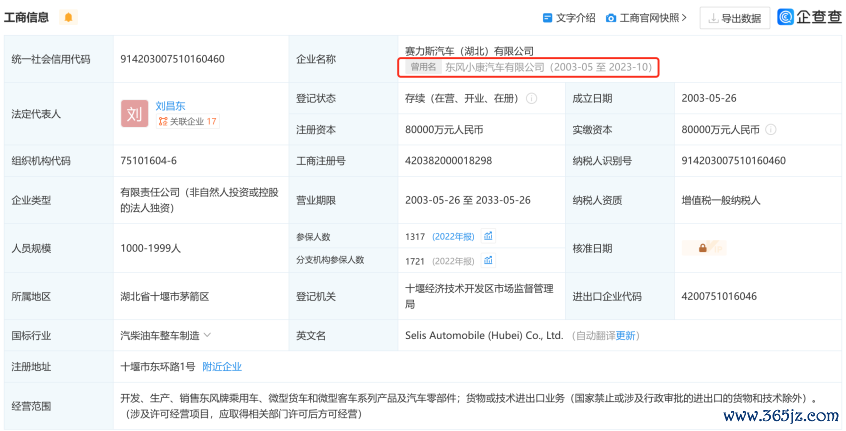The width and height of the screenshot is (846, 431).
Task: Select company name 赛力斯汽车（湖北）有限公司
Action: [469, 51]
